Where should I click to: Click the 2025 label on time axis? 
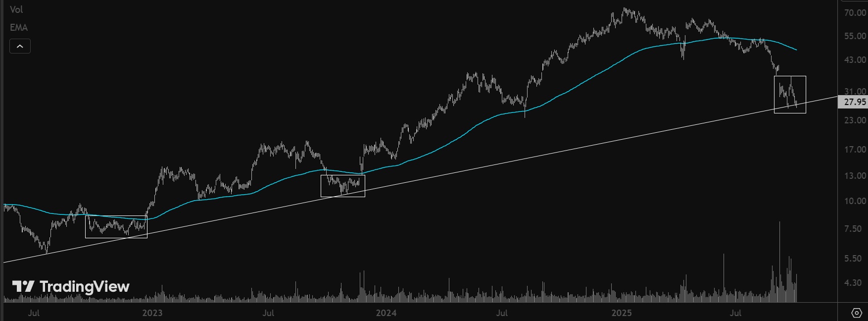coord(622,313)
